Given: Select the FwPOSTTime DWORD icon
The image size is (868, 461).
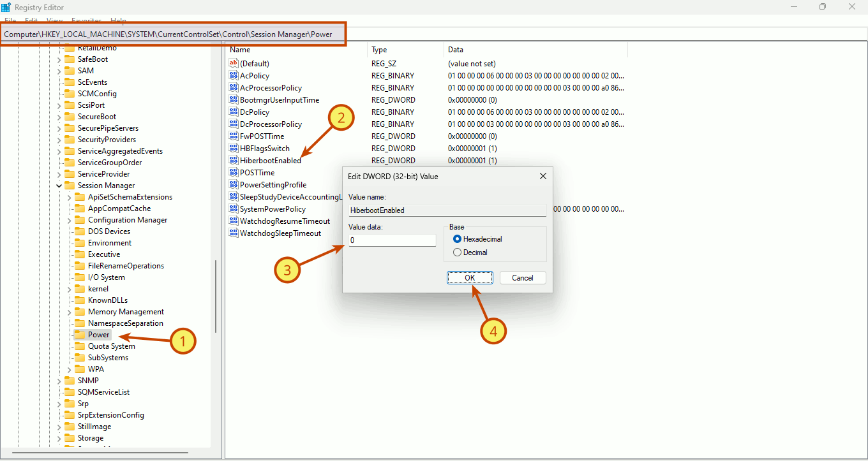Looking at the screenshot, I should tap(233, 136).
